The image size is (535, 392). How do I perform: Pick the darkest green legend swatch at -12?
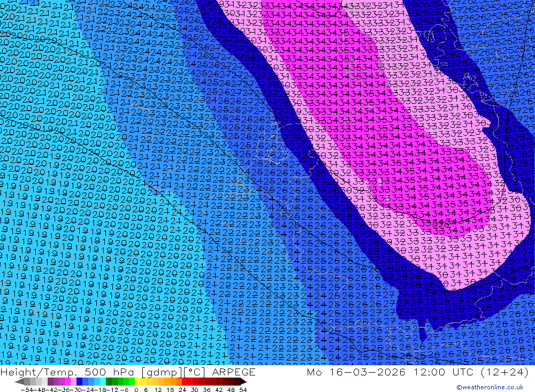click(109, 382)
